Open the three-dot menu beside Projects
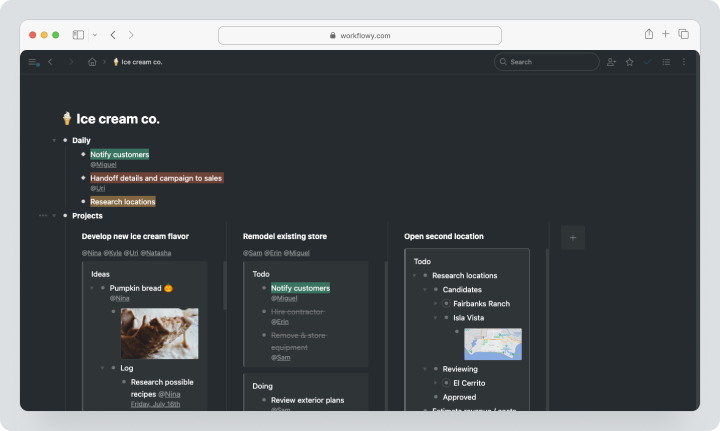The image size is (720, 431). click(43, 216)
